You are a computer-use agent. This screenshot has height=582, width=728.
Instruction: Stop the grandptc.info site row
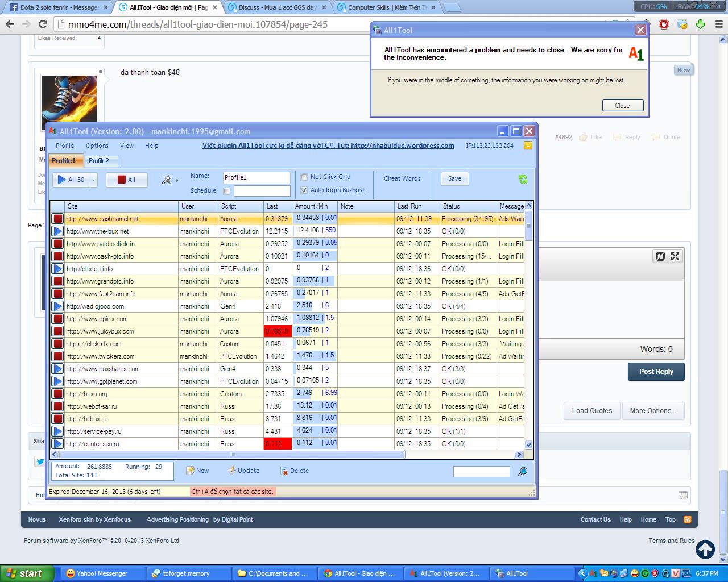coord(57,281)
